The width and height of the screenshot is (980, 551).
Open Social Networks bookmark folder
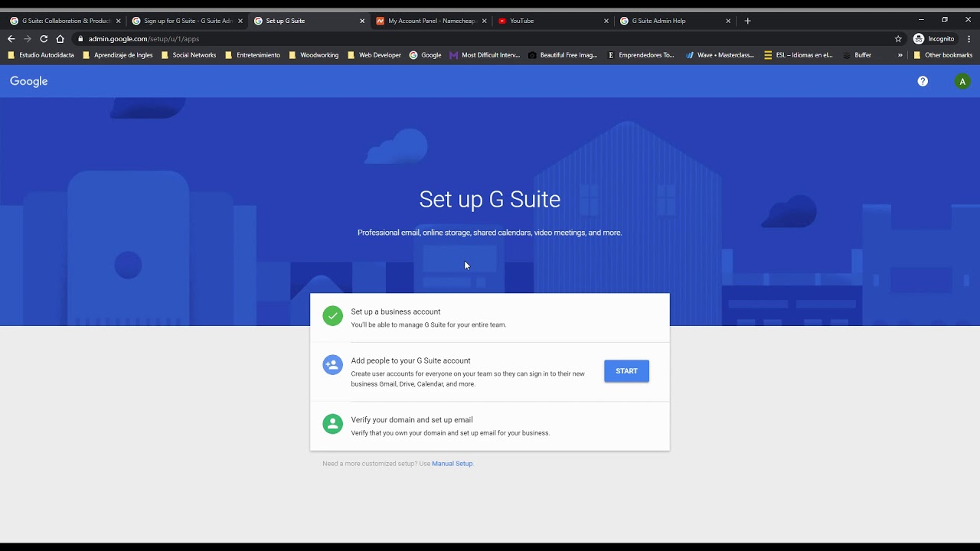click(188, 55)
